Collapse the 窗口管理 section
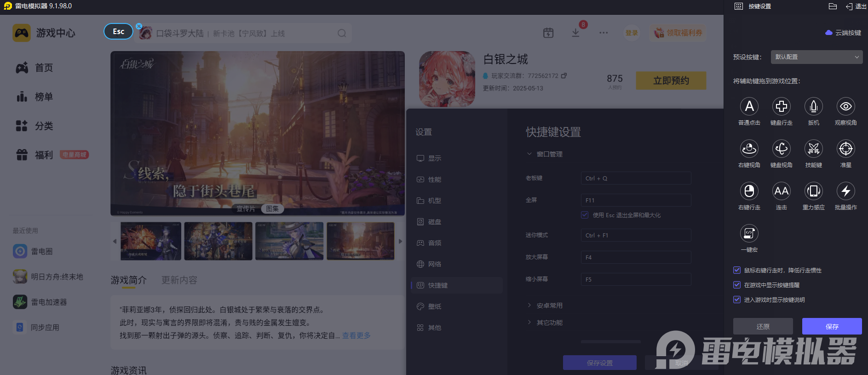 tap(529, 154)
